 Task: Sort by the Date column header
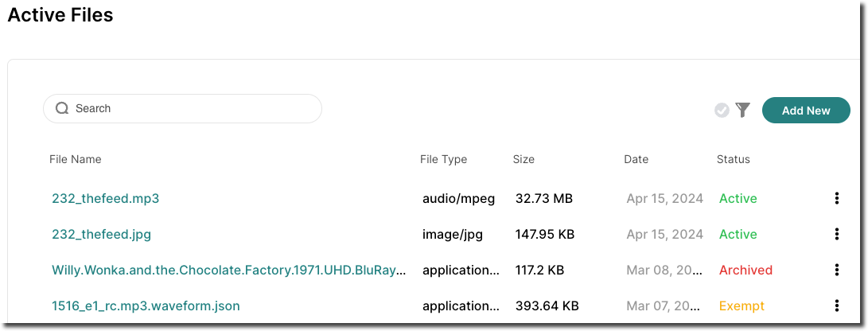[636, 159]
